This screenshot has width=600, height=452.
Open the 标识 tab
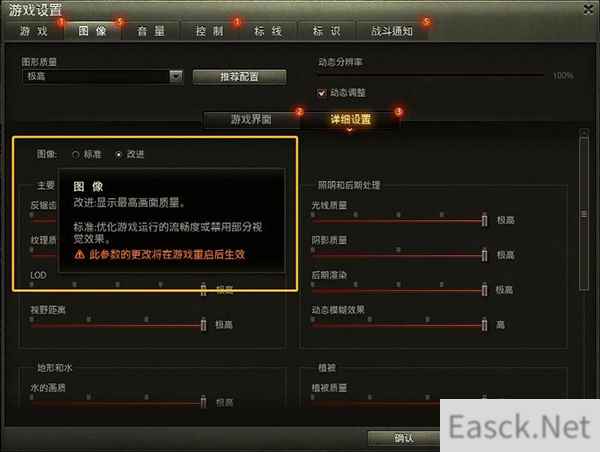coord(326,31)
